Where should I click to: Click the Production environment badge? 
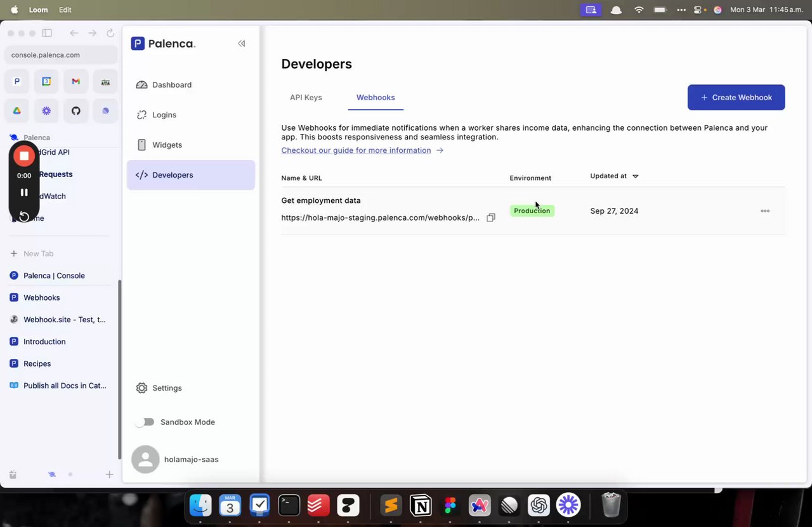(532, 211)
